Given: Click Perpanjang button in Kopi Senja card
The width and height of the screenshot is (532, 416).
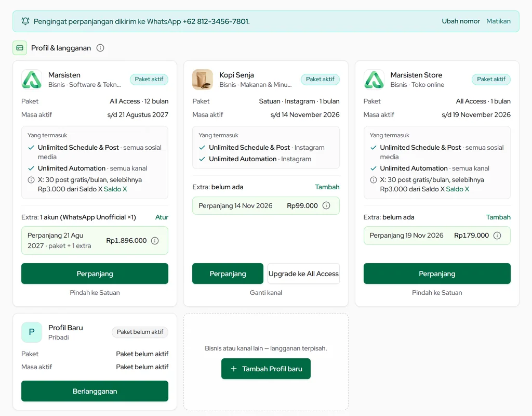Looking at the screenshot, I should coord(228,274).
